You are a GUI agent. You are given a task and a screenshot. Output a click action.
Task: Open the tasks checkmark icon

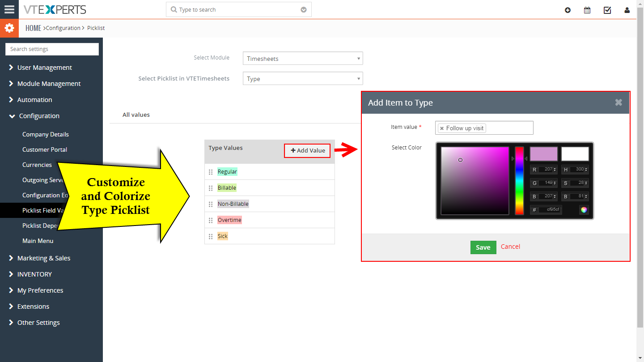[607, 10]
